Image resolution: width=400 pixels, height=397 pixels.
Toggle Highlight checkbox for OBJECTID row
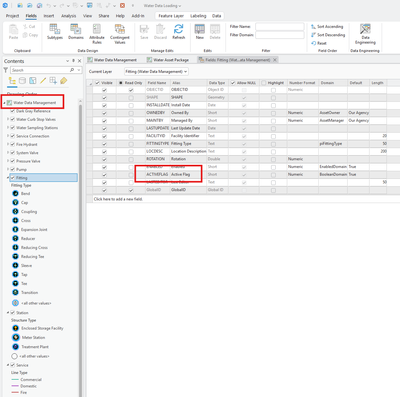pyautogui.click(x=273, y=90)
